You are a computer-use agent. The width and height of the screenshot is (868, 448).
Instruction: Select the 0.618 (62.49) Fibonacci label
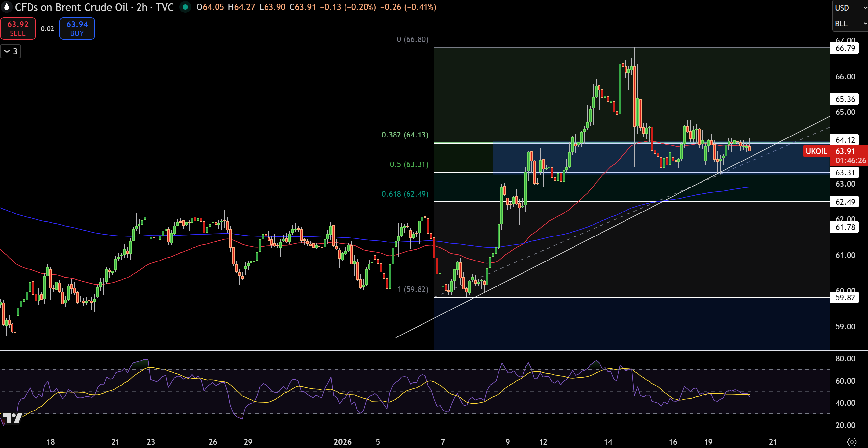coord(405,194)
